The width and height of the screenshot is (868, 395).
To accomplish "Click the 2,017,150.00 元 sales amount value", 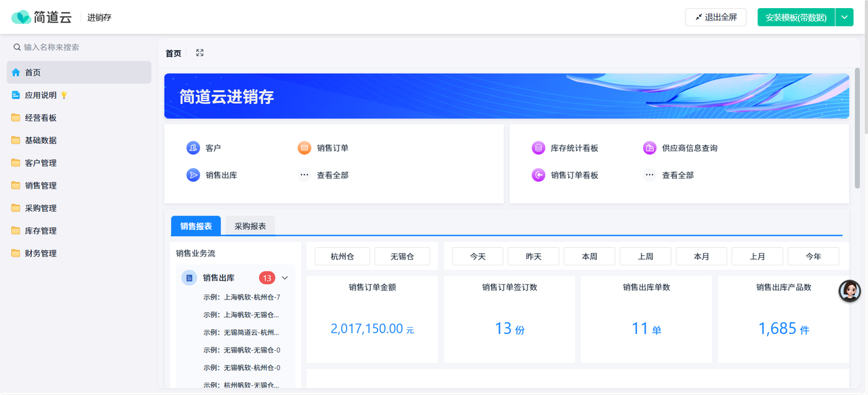I will click(x=372, y=328).
